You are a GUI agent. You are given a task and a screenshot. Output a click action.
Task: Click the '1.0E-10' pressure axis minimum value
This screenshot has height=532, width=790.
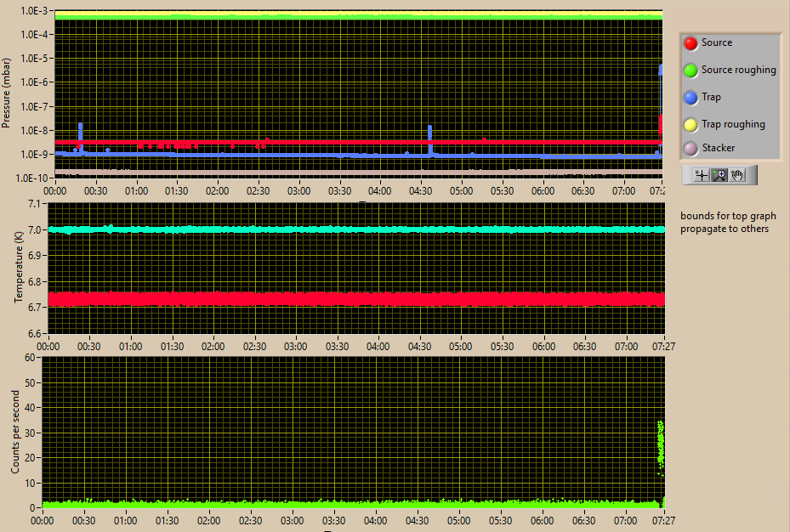pyautogui.click(x=31, y=178)
